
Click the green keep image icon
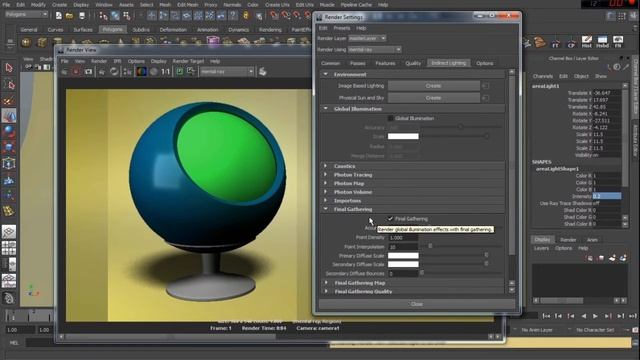pos(180,72)
